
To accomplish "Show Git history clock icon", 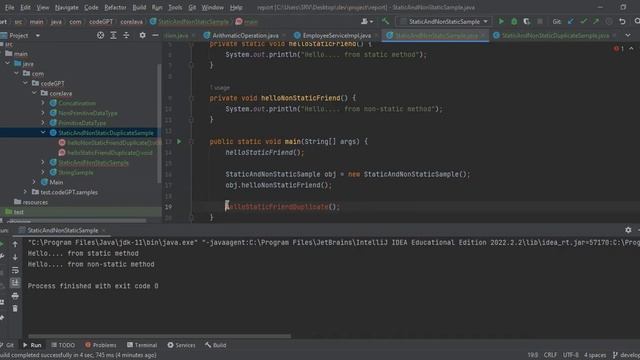I will pyautogui.click(x=609, y=21).
